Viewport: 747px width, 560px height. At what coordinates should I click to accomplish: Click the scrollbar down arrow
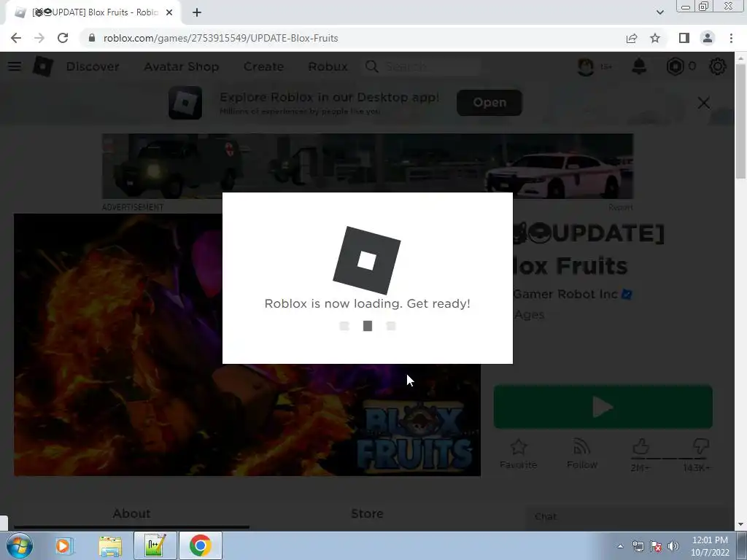(740, 524)
